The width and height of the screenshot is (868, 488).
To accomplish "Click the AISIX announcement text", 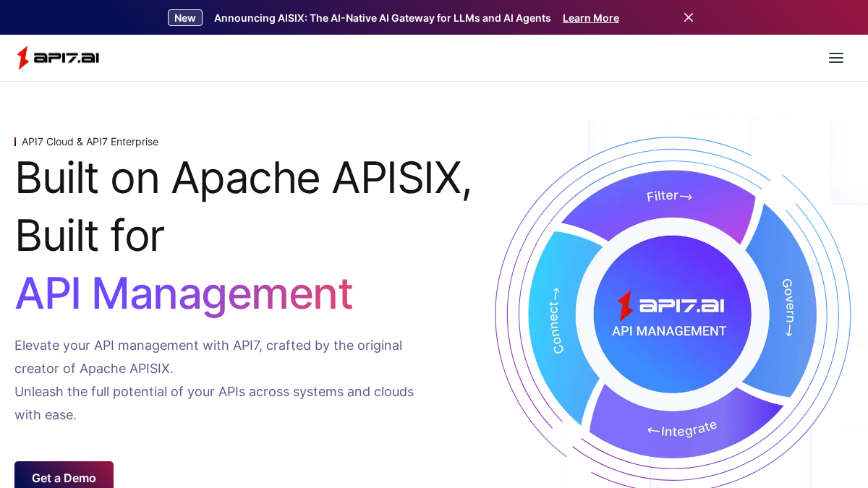I will point(383,18).
